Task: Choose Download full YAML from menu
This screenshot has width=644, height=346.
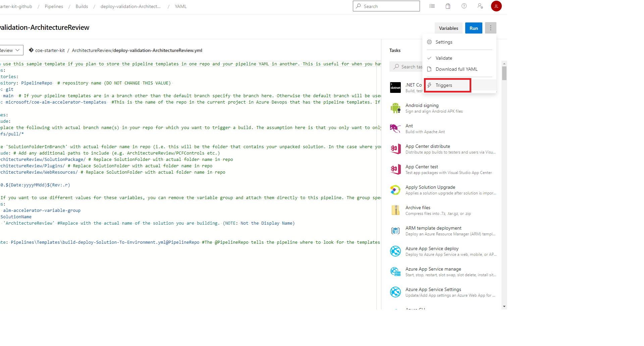Action: [x=456, y=69]
